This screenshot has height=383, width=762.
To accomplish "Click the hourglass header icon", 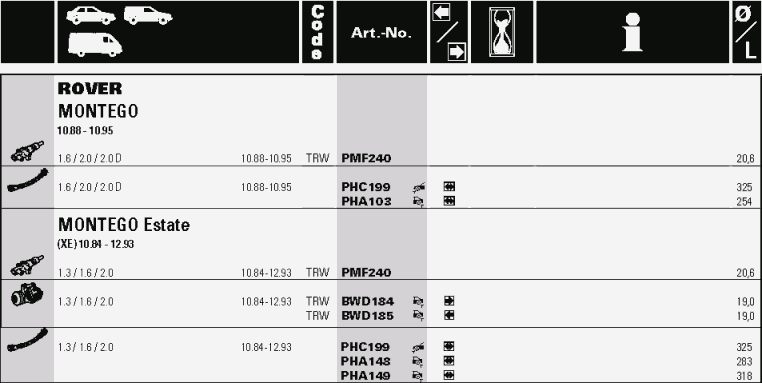I will point(502,32).
